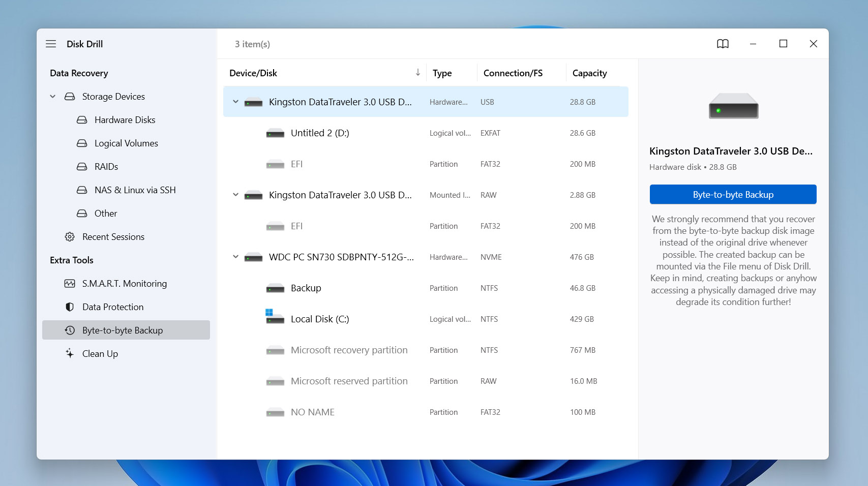This screenshot has width=868, height=486.
Task: Click the RAIDs drive icon
Action: (82, 167)
